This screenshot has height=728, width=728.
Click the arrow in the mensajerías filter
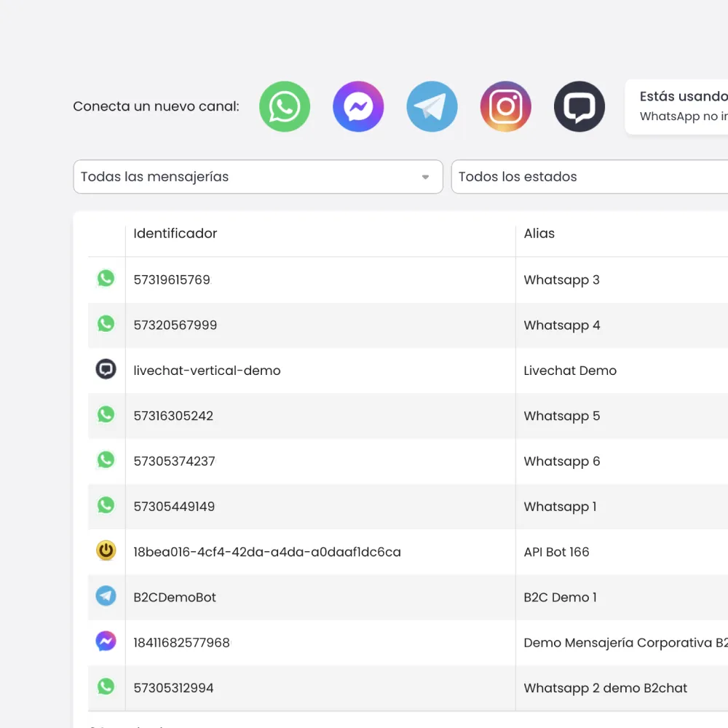pos(425,176)
